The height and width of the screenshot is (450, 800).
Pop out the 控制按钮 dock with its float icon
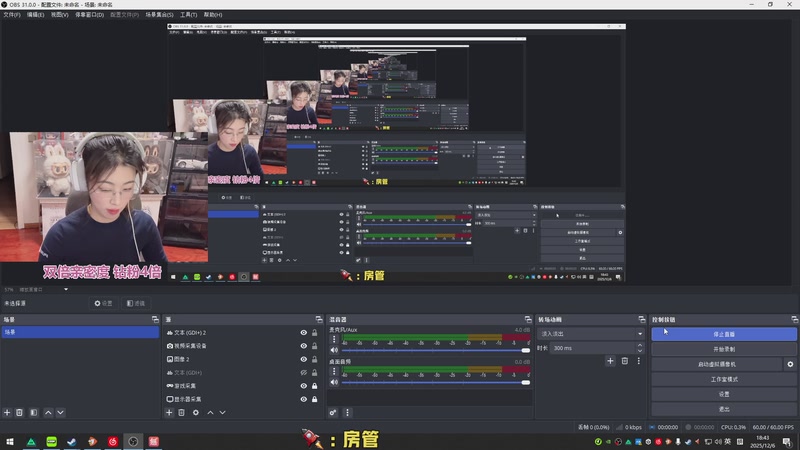795,319
